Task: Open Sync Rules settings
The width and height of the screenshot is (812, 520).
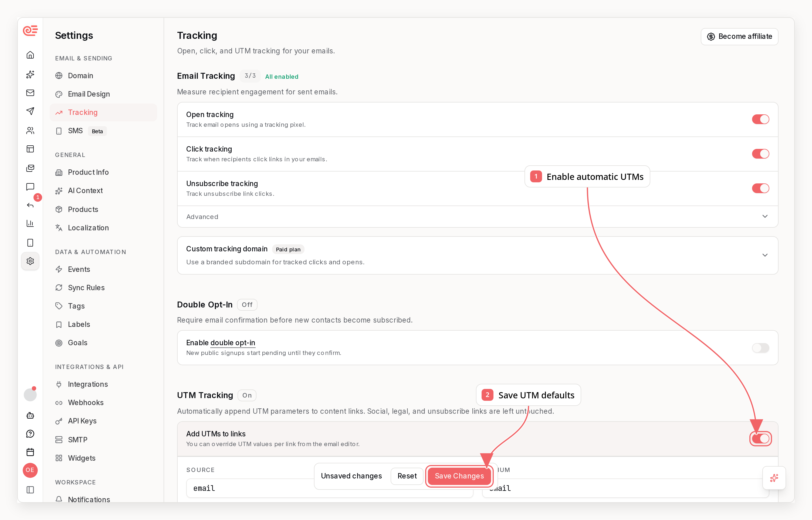Action: [x=103, y=288]
